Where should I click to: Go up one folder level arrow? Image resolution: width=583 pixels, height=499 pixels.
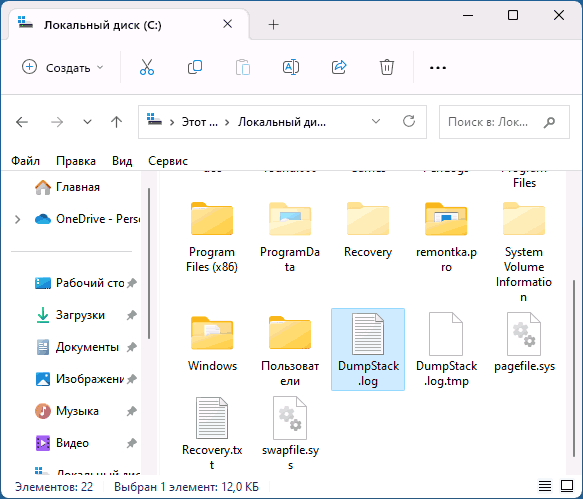[x=116, y=122]
